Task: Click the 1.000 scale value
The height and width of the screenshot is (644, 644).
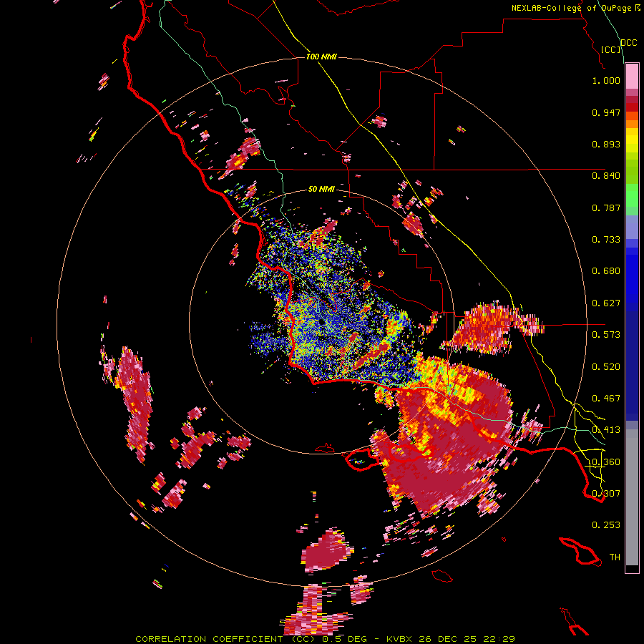Action: [x=606, y=80]
